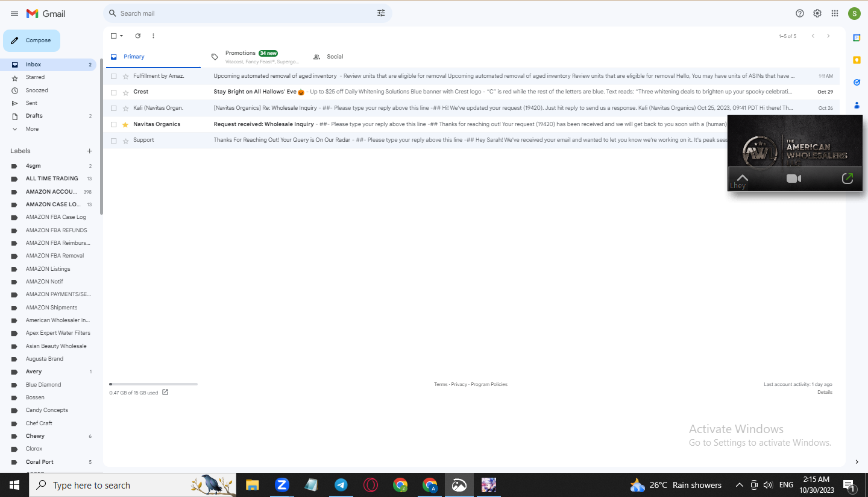This screenshot has width=868, height=497.
Task: Click the Compose button
Action: click(x=32, y=40)
